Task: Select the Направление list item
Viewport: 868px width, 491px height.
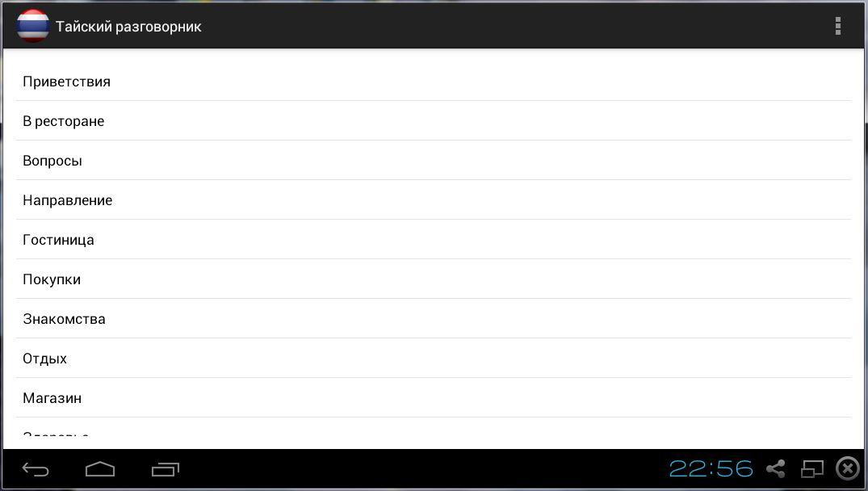Action: pos(434,199)
